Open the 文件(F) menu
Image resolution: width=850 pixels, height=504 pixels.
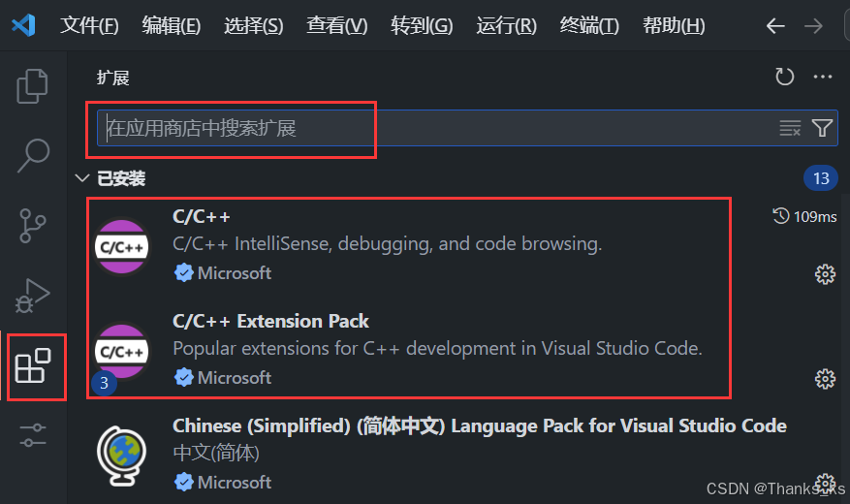pos(89,25)
